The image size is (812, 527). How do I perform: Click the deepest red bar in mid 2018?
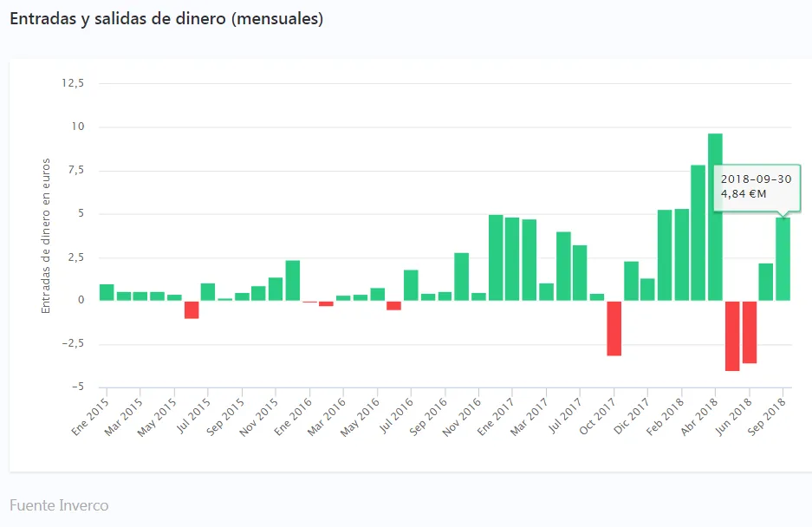pos(732,335)
